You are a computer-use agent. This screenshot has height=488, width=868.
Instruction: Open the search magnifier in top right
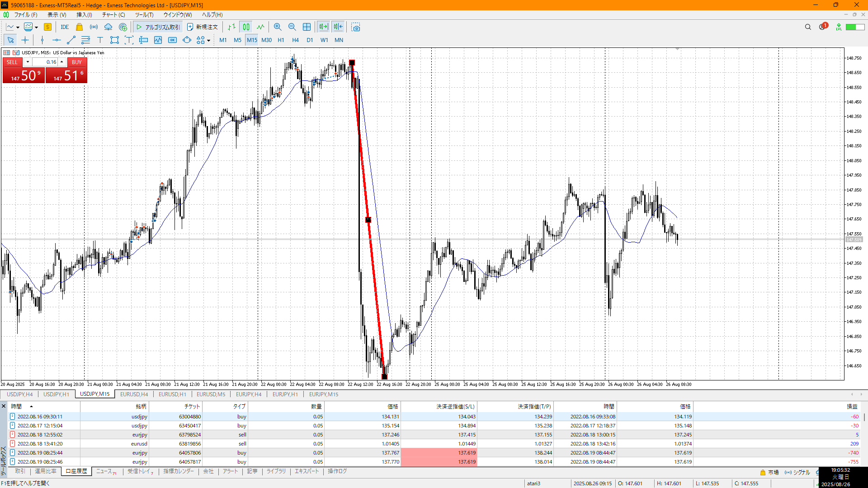(x=808, y=27)
